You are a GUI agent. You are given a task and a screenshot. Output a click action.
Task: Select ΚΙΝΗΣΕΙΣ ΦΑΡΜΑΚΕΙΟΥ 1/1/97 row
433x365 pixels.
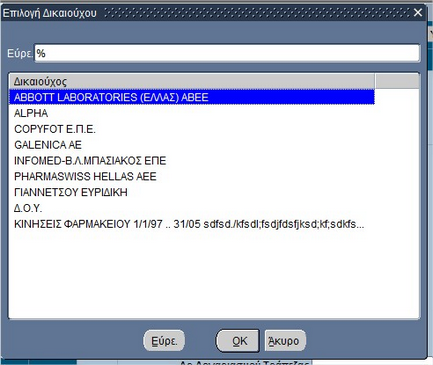(x=192, y=224)
